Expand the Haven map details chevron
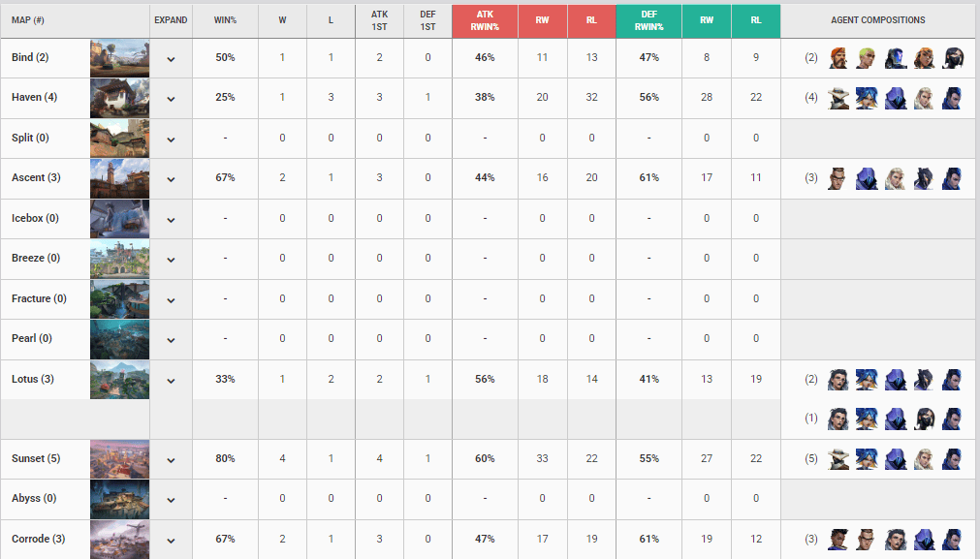This screenshot has height=559, width=980. (x=171, y=100)
